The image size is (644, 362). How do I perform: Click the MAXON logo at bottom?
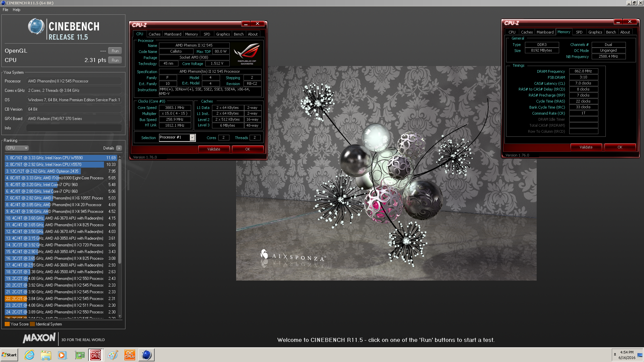tap(39, 338)
